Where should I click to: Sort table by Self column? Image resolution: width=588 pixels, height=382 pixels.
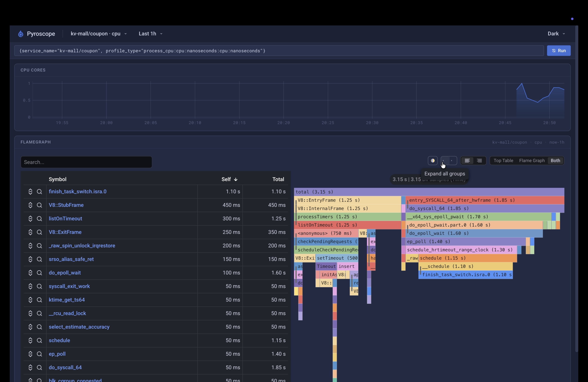coord(229,179)
